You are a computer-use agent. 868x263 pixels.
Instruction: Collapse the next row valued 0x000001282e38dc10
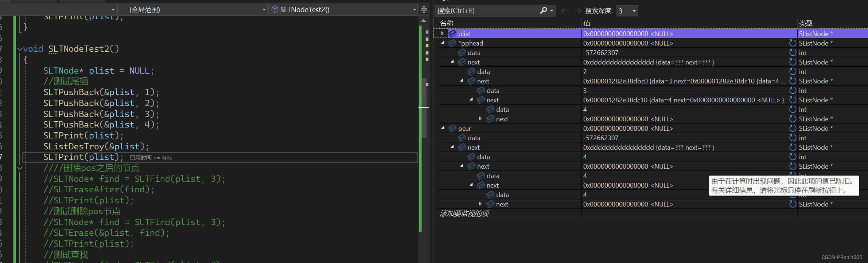[x=471, y=99]
